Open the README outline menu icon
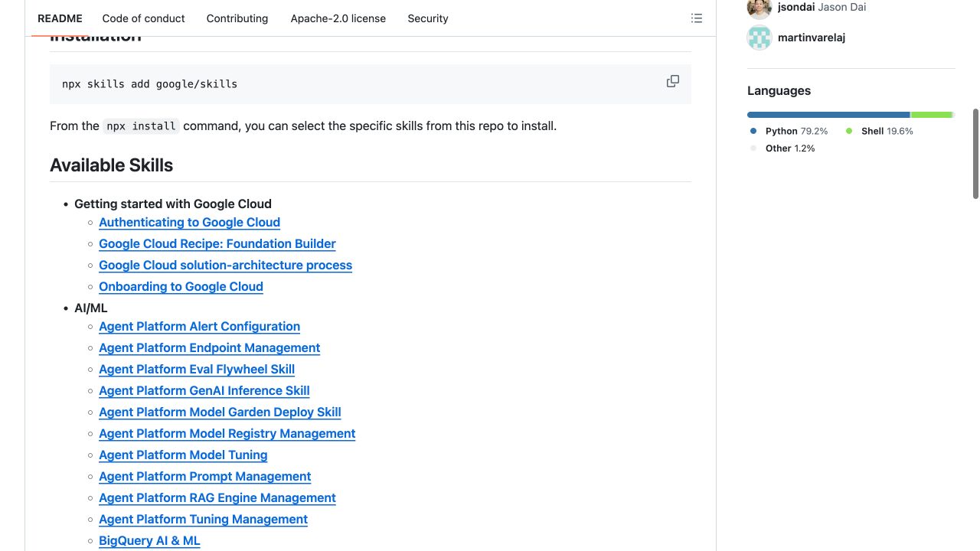Viewport: 980px width, 551px height. [x=697, y=18]
